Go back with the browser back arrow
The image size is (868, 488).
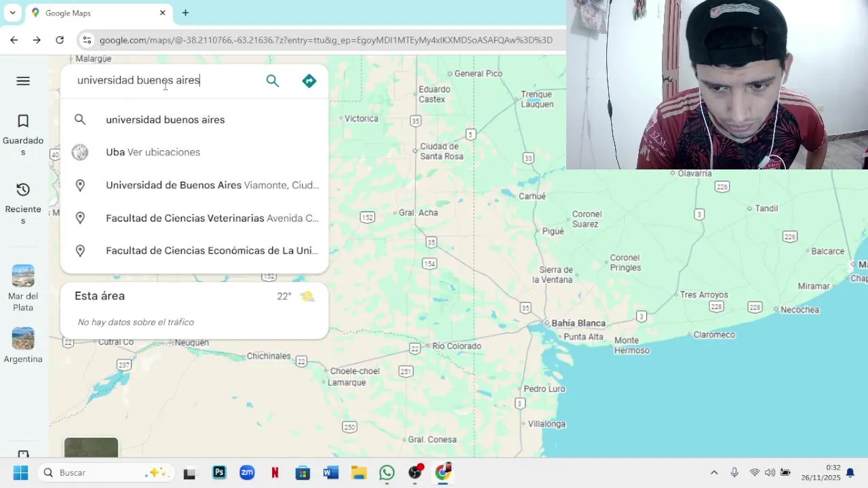click(x=14, y=40)
